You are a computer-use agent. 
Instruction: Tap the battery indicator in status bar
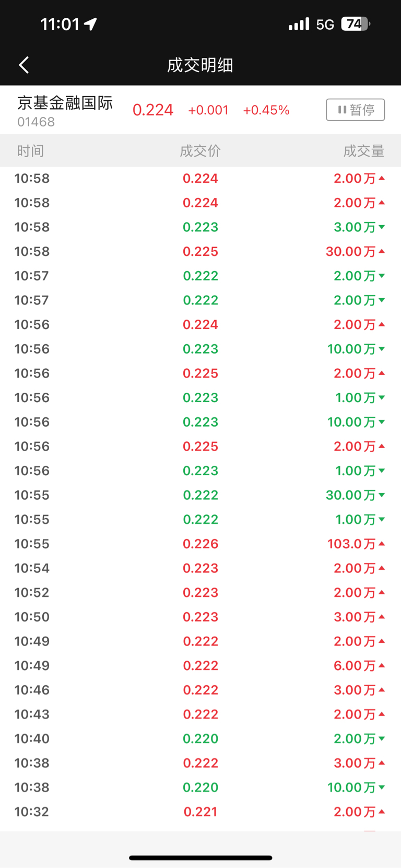click(x=356, y=24)
